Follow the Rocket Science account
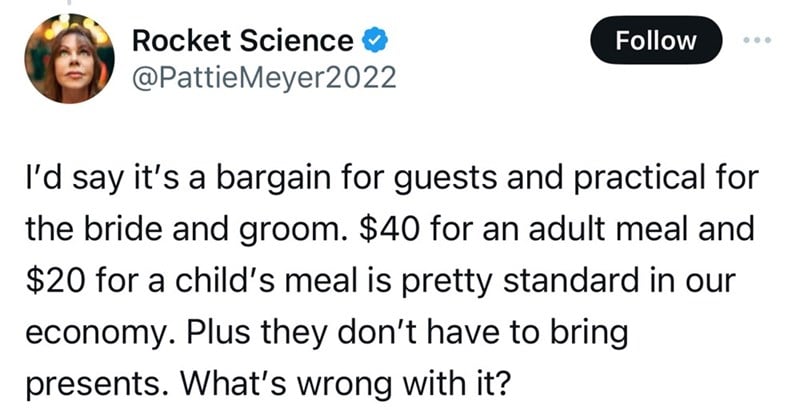This screenshot has height=410, width=800. coord(656,40)
